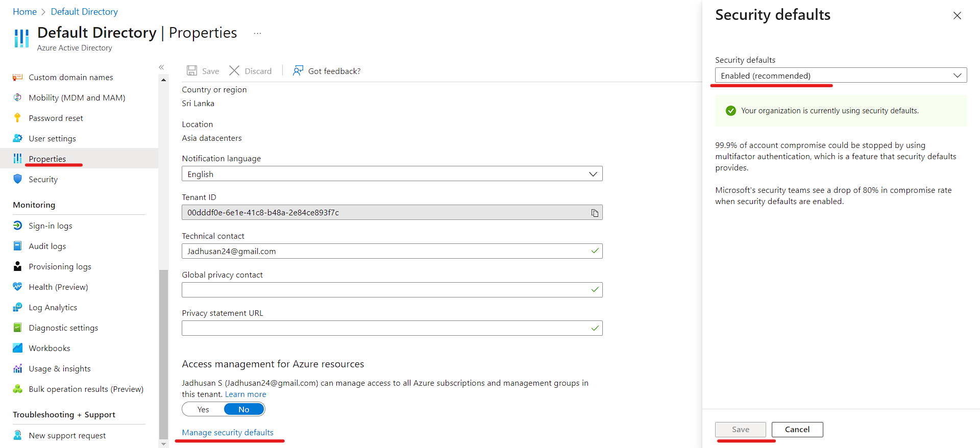Open Audit logs from sidebar

tap(47, 246)
